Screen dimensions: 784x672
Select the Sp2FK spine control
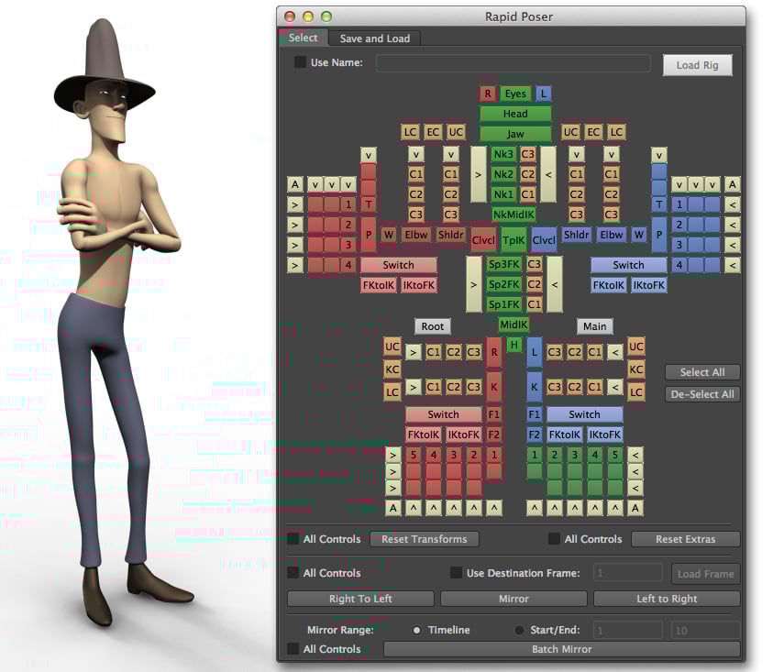click(x=504, y=284)
